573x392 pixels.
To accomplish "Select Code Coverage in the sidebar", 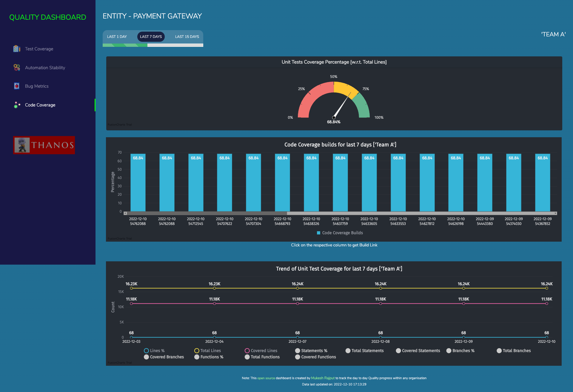I will point(48,105).
